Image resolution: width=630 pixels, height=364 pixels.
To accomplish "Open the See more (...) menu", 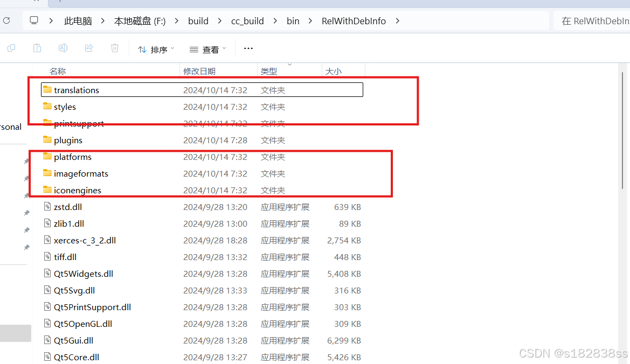I will point(248,48).
